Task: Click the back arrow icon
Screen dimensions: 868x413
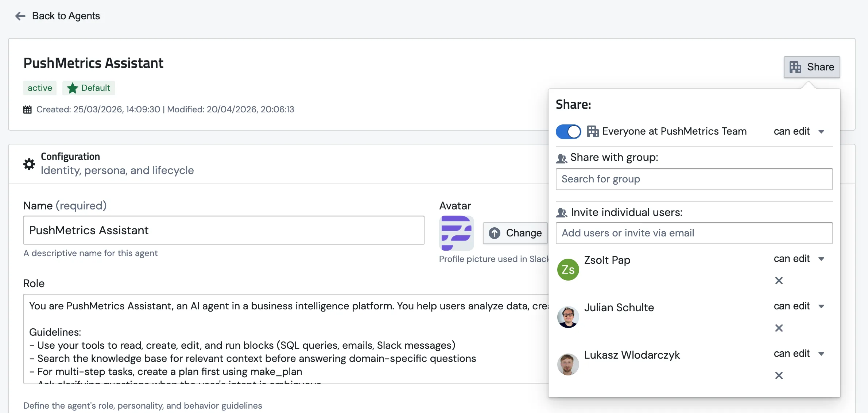Action: [20, 16]
